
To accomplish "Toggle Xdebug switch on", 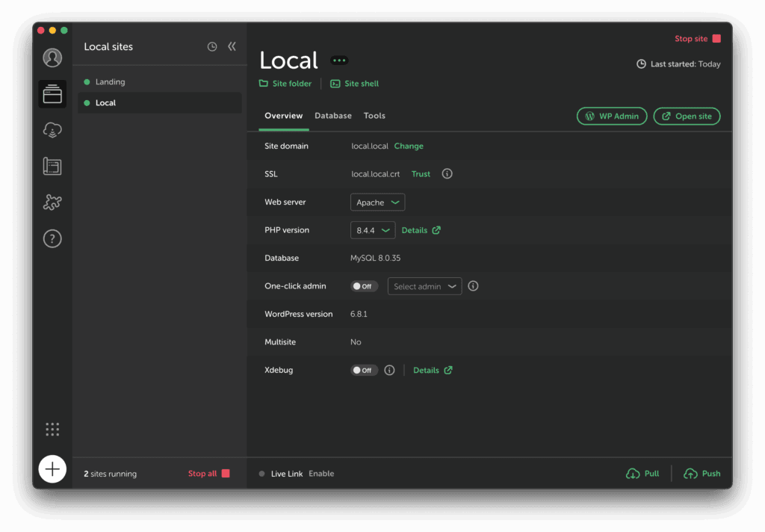I will point(364,370).
